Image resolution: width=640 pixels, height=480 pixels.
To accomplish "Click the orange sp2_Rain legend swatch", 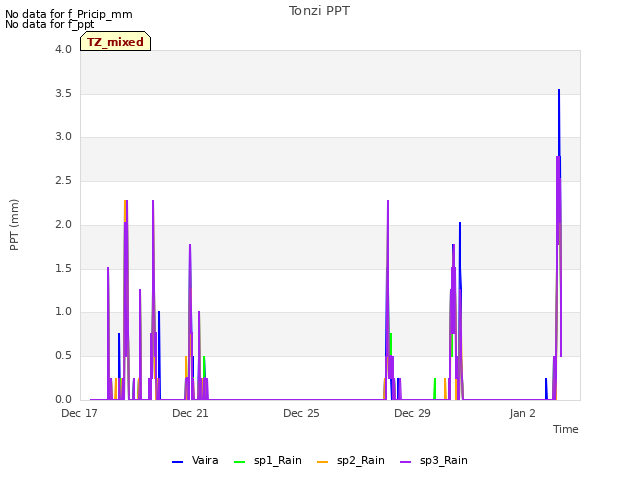I will click(x=322, y=462).
